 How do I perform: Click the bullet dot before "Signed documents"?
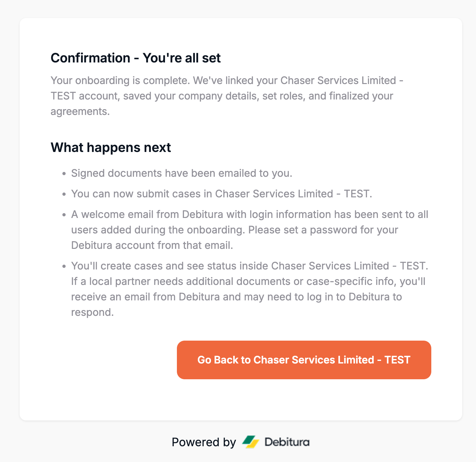tap(64, 174)
